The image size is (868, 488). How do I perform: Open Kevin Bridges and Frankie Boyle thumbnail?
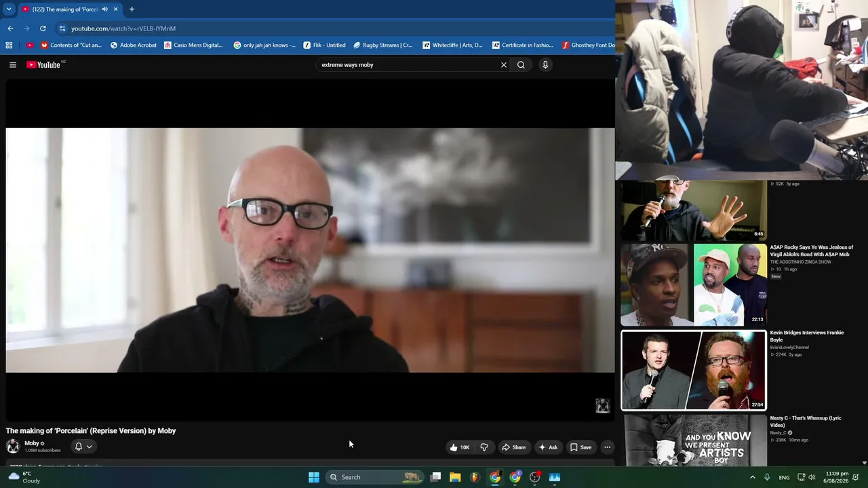[x=694, y=370]
